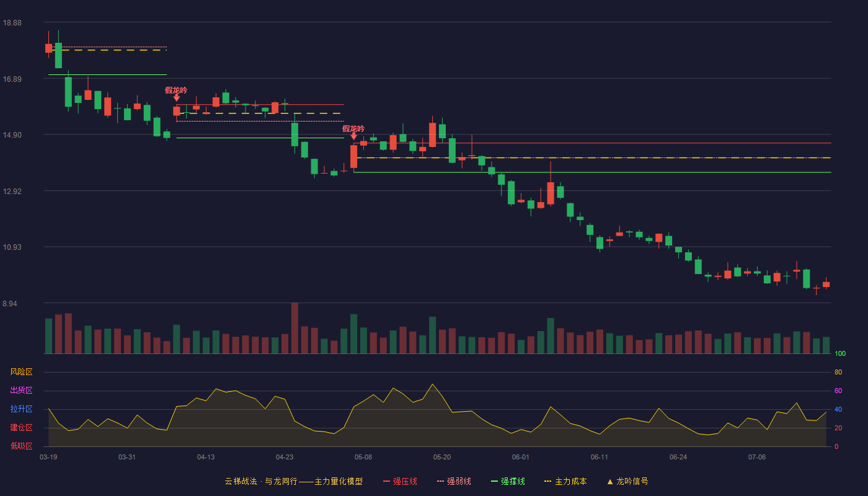The width and height of the screenshot is (868, 496).
Task: Click the 07-06 date label
Action: (x=757, y=457)
